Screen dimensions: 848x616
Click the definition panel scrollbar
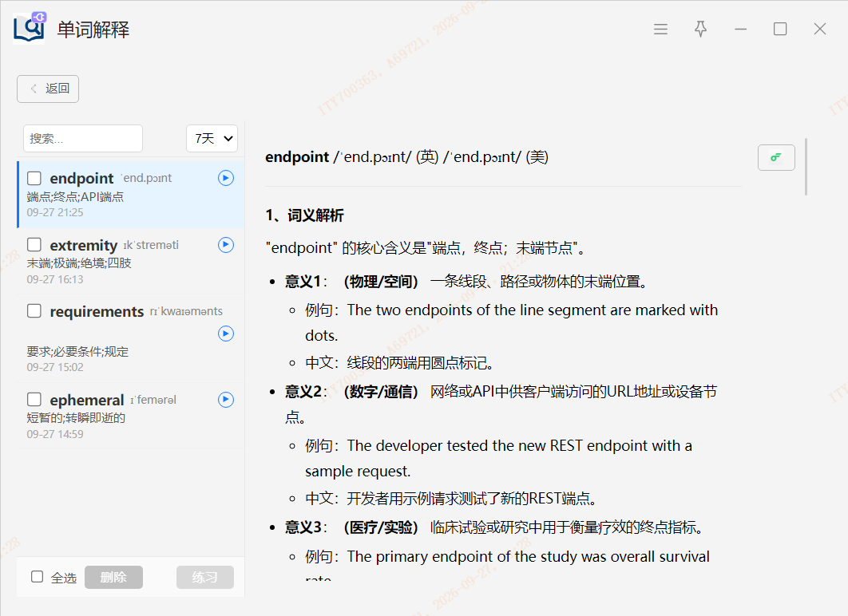(x=806, y=167)
